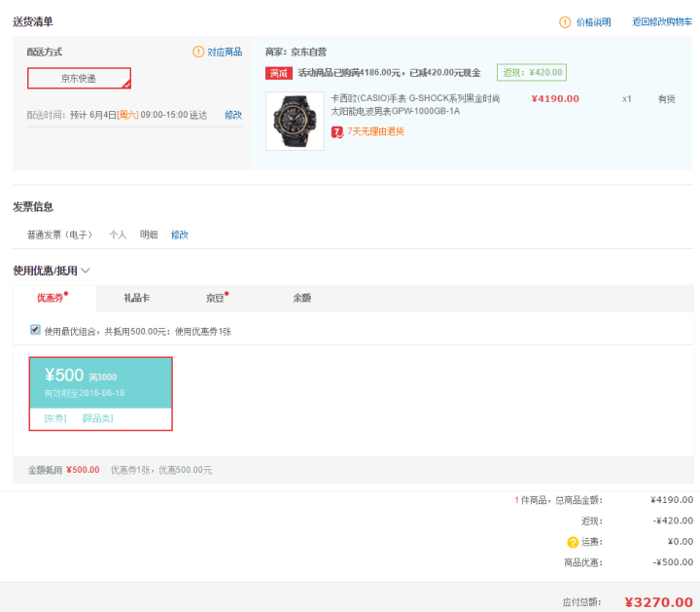Go back via 返回修改购物车 link
The width and height of the screenshot is (700, 612).
click(662, 21)
